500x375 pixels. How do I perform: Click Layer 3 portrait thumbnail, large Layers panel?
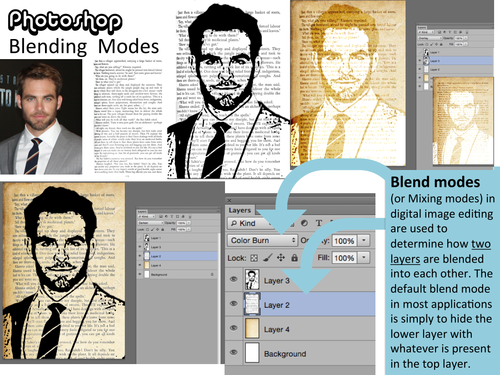click(x=252, y=279)
